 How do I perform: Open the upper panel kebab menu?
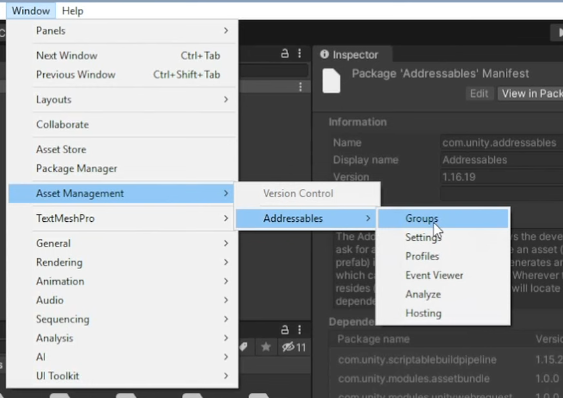[299, 54]
